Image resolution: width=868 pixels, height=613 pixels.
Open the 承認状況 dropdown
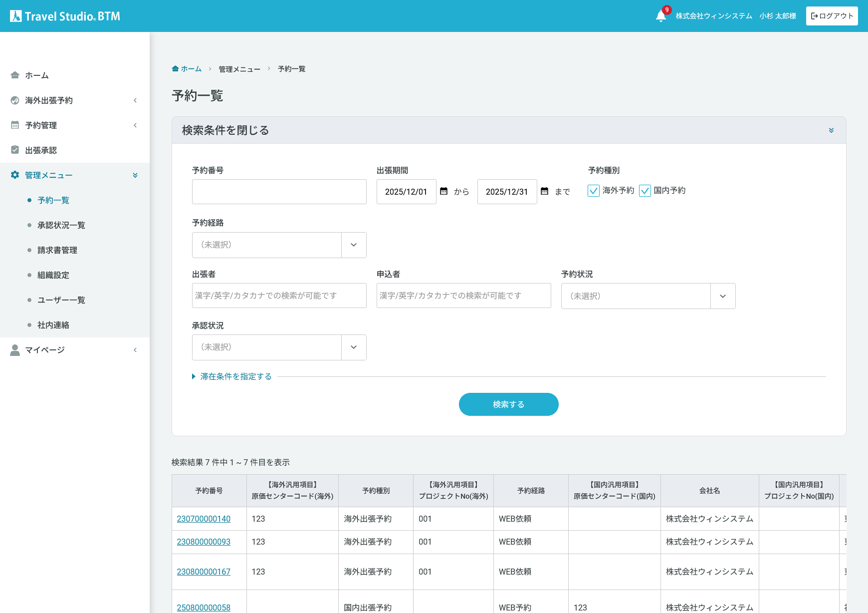279,347
